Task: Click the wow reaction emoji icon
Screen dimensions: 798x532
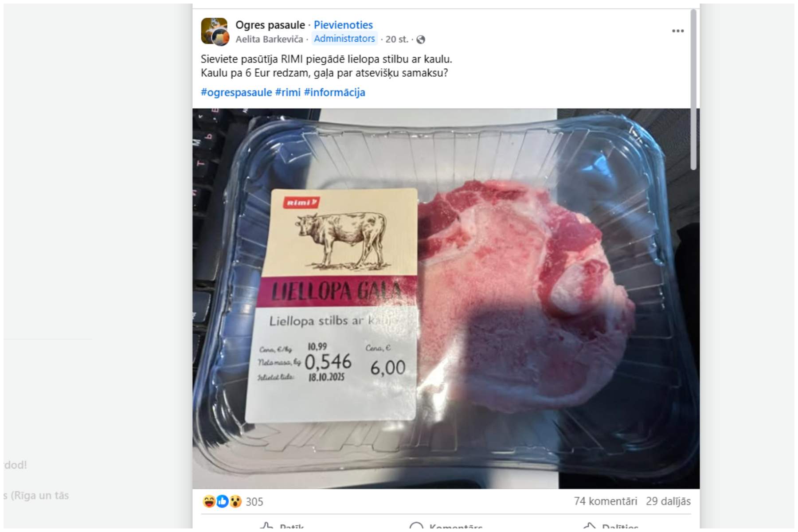Action: tap(235, 501)
